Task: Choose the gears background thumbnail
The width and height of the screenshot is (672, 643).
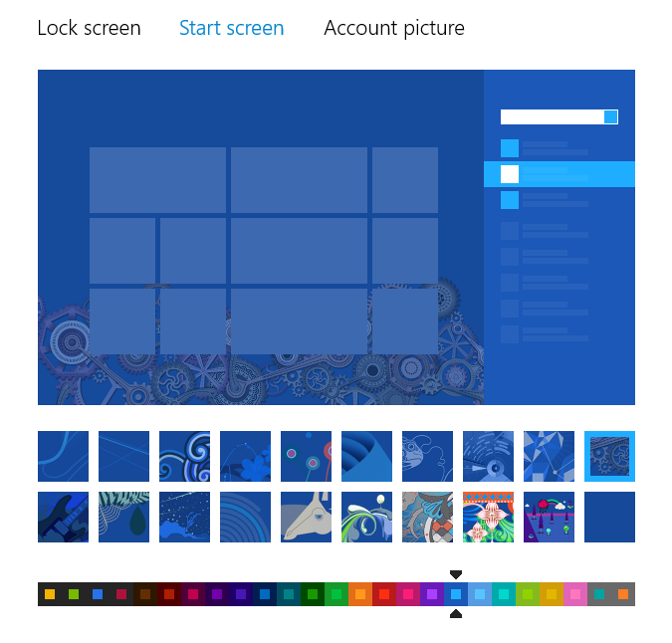Action: [609, 456]
